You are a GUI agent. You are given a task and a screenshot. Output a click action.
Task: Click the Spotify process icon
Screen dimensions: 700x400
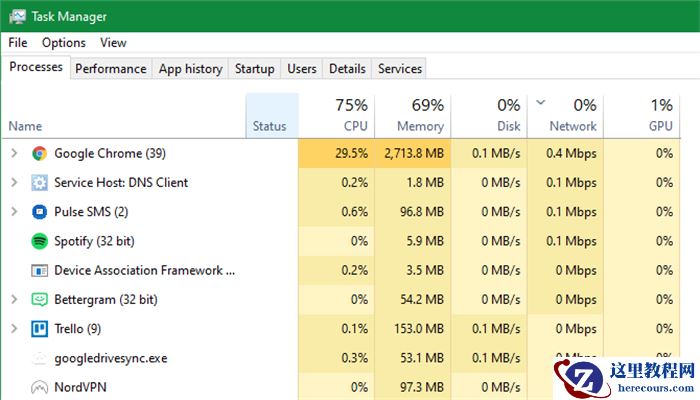tap(39, 241)
